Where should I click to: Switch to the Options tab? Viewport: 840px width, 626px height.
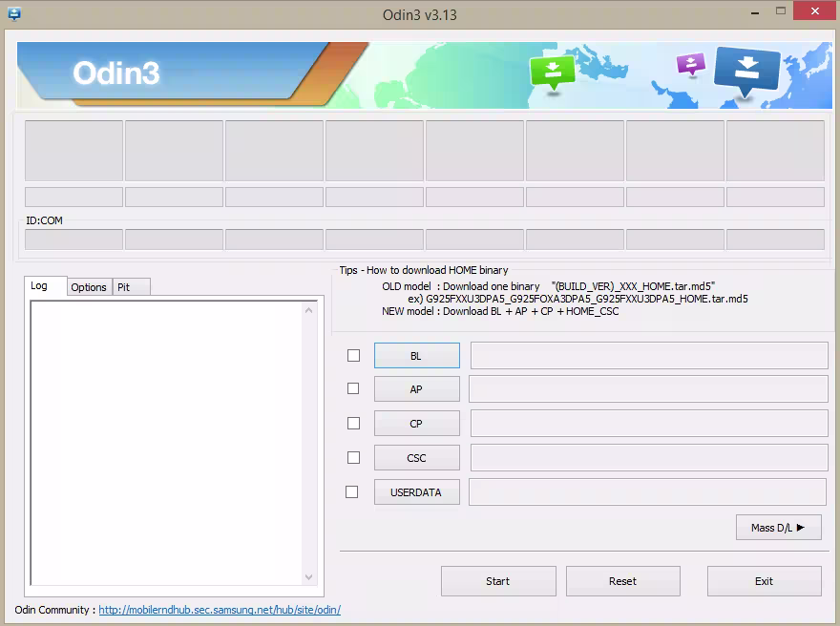(x=89, y=287)
